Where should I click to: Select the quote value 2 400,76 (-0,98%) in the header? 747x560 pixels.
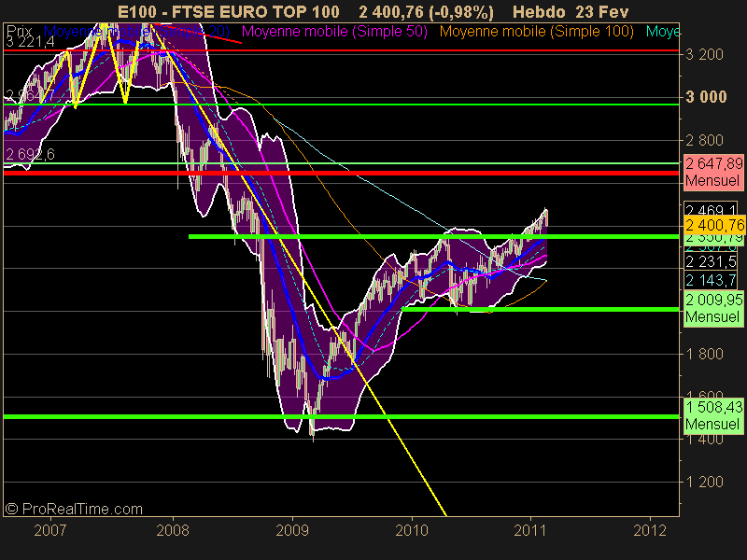427,11
